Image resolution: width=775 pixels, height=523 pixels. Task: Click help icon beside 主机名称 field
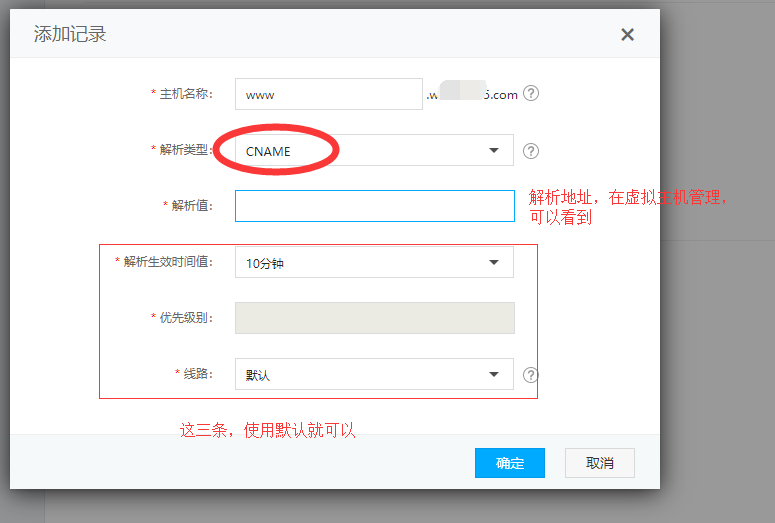(x=531, y=94)
